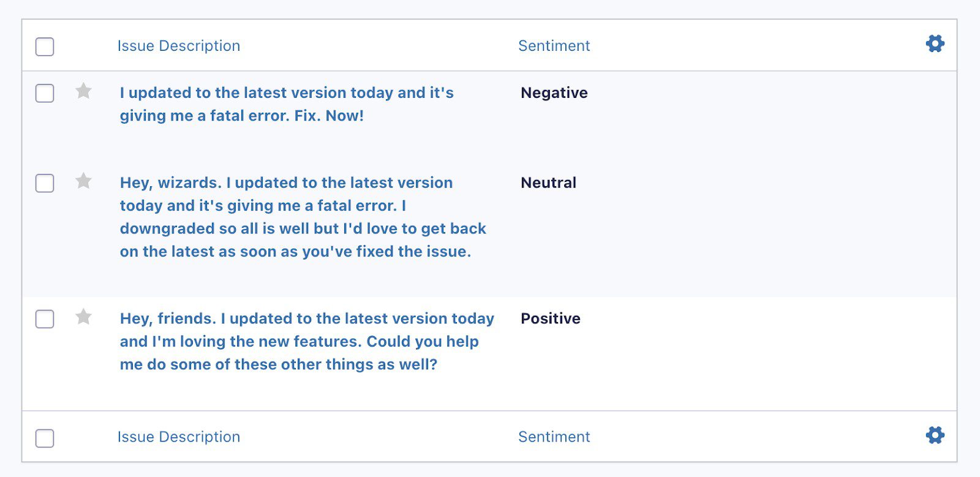Sort by the top Sentiment column header

coord(554,46)
